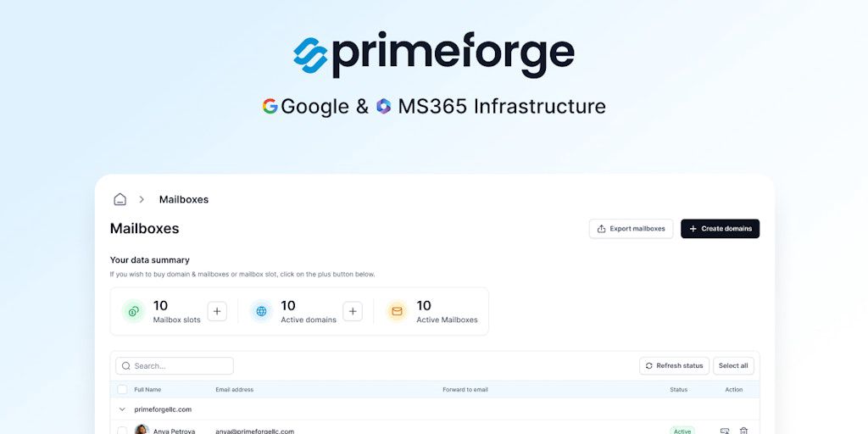Collapse the primeforgellc.com domain group
Viewport: 868px width, 434px height.
click(123, 409)
